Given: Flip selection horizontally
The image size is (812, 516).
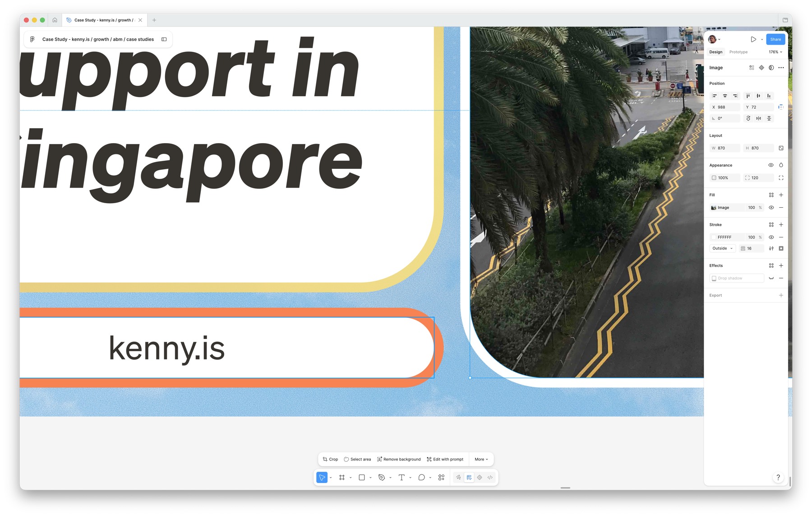Looking at the screenshot, I should click(x=759, y=118).
